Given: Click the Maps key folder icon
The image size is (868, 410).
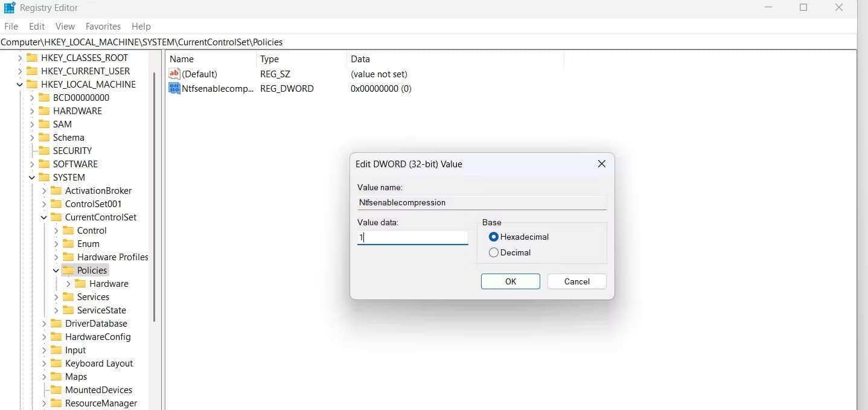Looking at the screenshot, I should (x=57, y=376).
